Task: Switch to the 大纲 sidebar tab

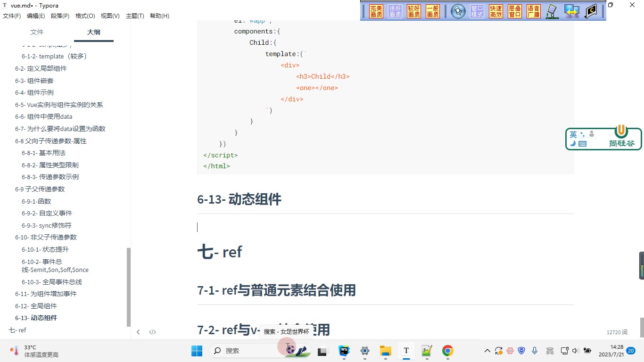Action: coord(94,32)
